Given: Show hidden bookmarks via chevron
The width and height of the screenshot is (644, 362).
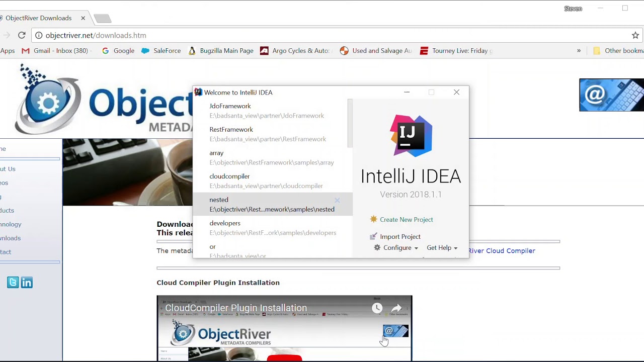Looking at the screenshot, I should (x=579, y=51).
